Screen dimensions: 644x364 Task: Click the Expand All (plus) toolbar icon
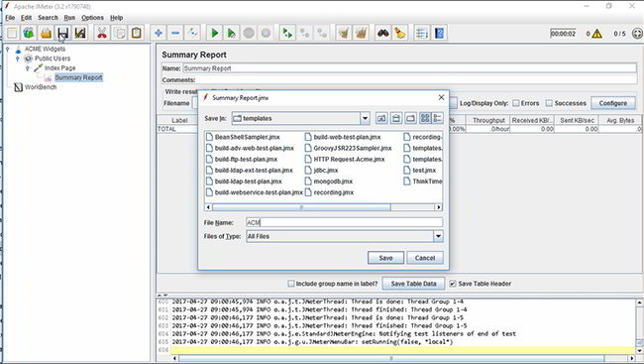click(159, 33)
